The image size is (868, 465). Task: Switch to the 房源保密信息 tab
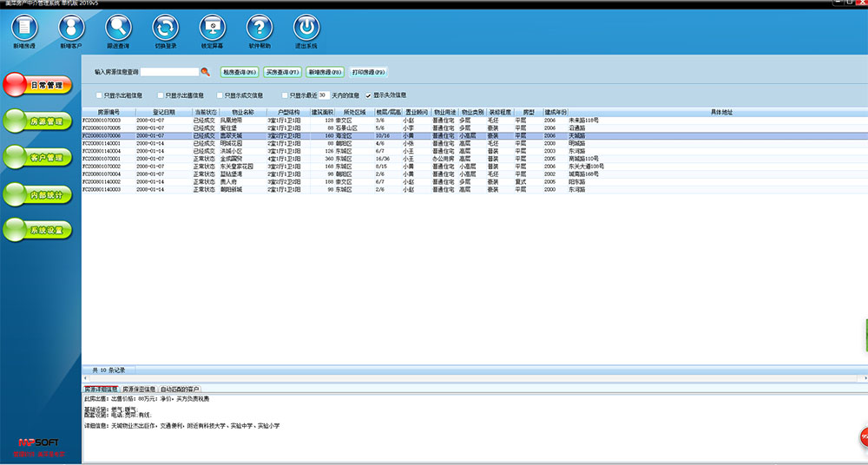139,390
